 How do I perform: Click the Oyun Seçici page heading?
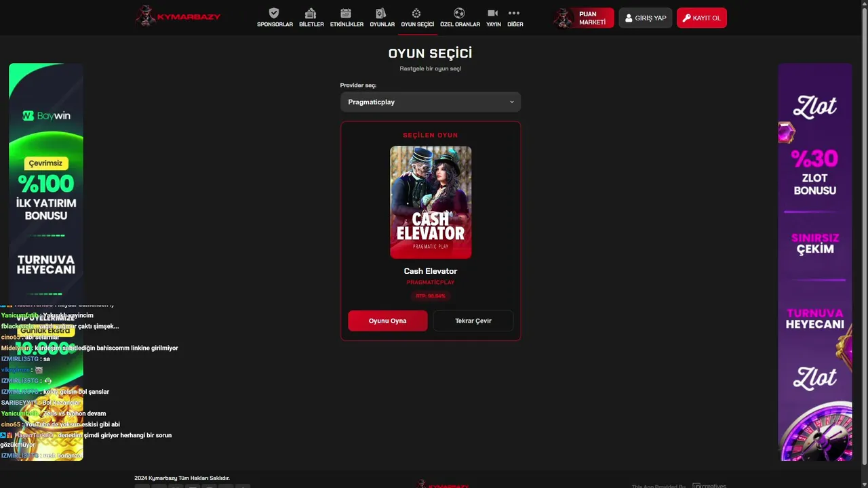pos(431,54)
